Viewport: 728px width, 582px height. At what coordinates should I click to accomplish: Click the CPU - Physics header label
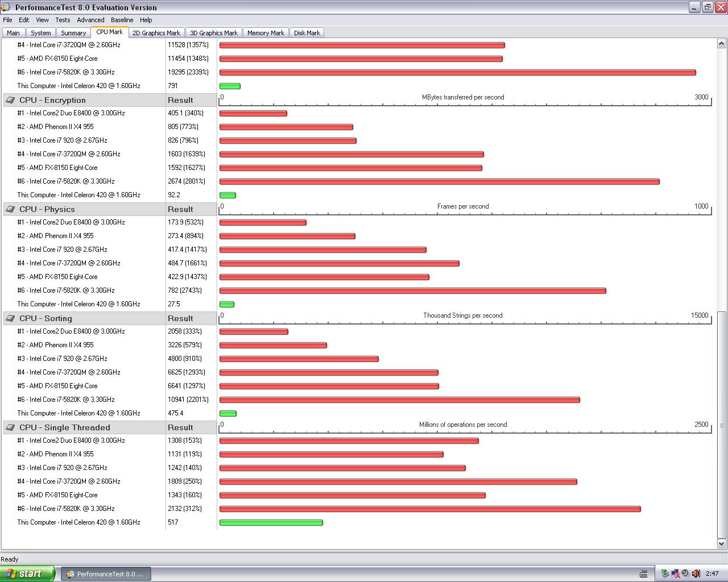[47, 209]
